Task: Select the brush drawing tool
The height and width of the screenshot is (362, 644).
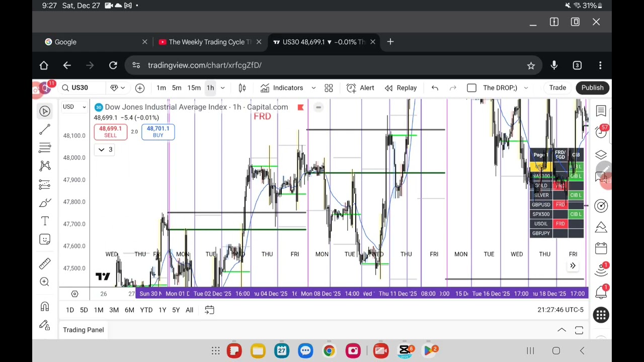Action: click(45, 203)
